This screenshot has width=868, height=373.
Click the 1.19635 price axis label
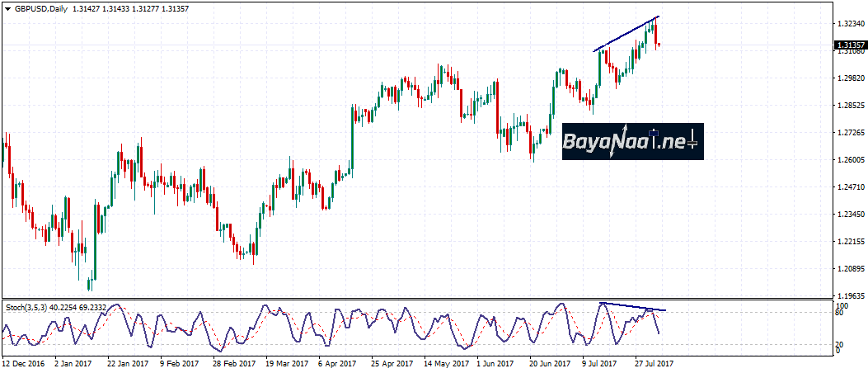(848, 295)
